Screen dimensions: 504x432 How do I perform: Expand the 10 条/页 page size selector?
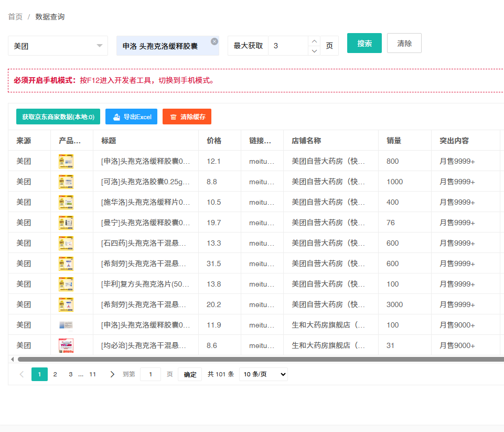tap(263, 374)
